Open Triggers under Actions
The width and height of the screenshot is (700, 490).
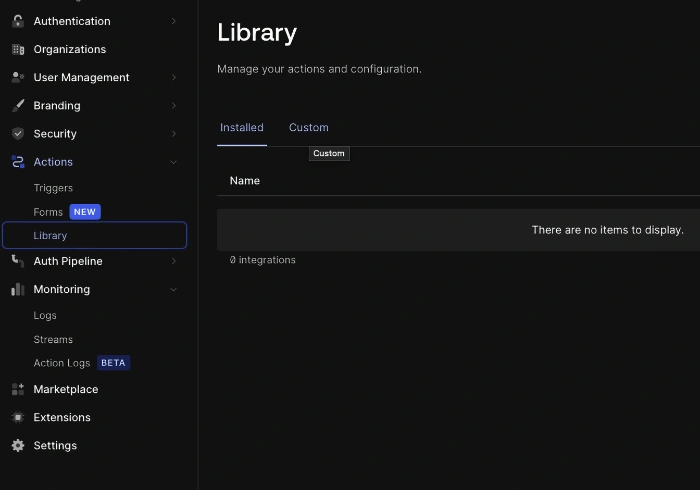(x=53, y=188)
